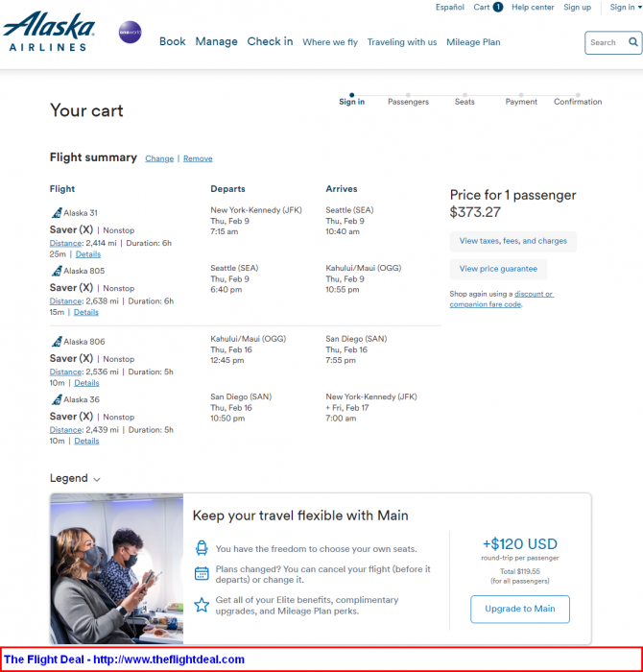Open Details for Alaska 36 flight

tap(86, 441)
